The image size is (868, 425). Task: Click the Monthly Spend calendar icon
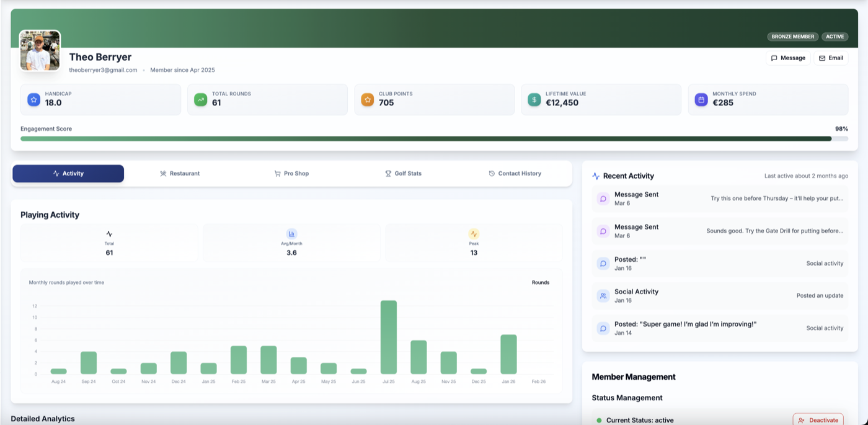(x=701, y=99)
